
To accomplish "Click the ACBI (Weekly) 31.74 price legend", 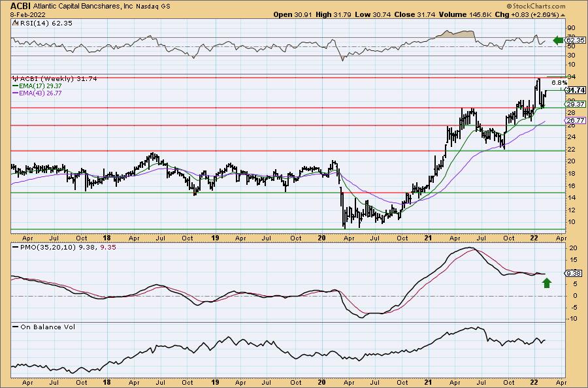I will (x=55, y=79).
